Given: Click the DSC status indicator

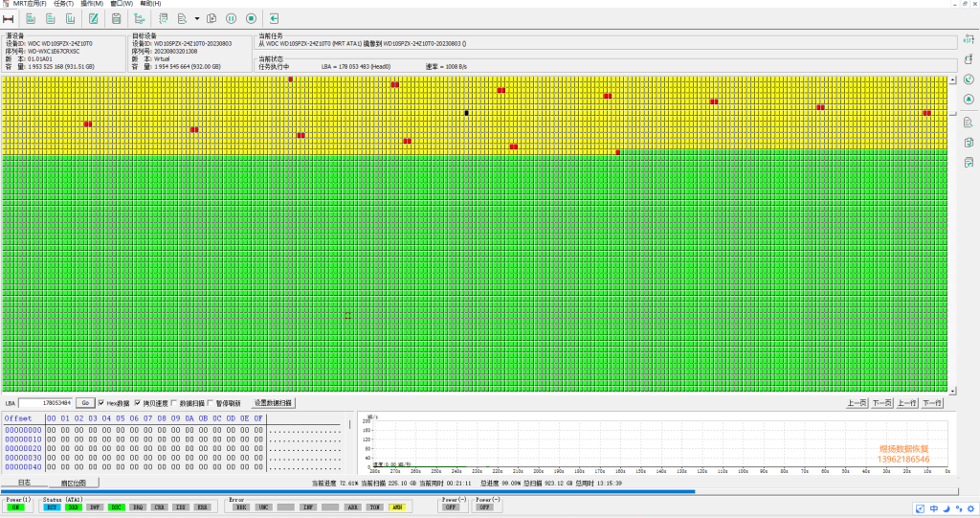Looking at the screenshot, I should [116, 507].
